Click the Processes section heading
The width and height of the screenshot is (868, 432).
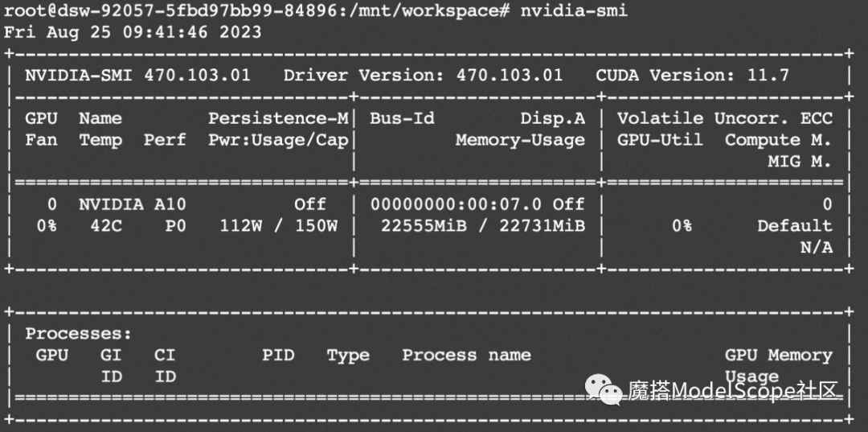(x=79, y=334)
